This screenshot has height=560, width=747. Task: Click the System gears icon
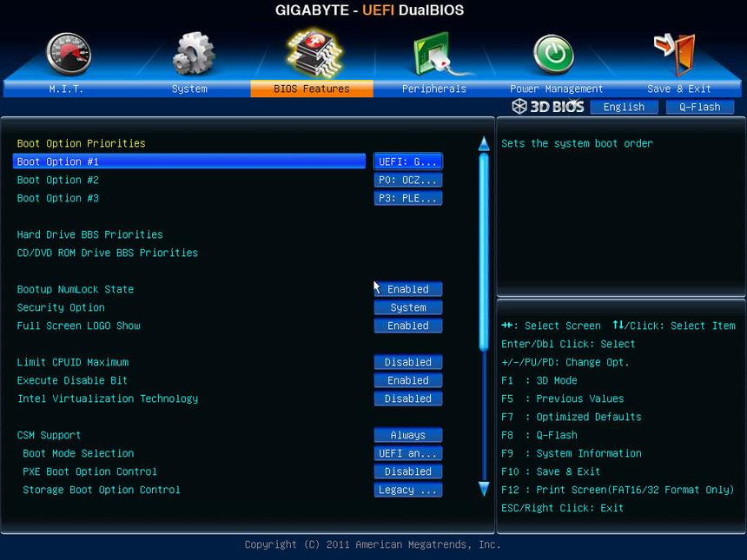pyautogui.click(x=193, y=54)
